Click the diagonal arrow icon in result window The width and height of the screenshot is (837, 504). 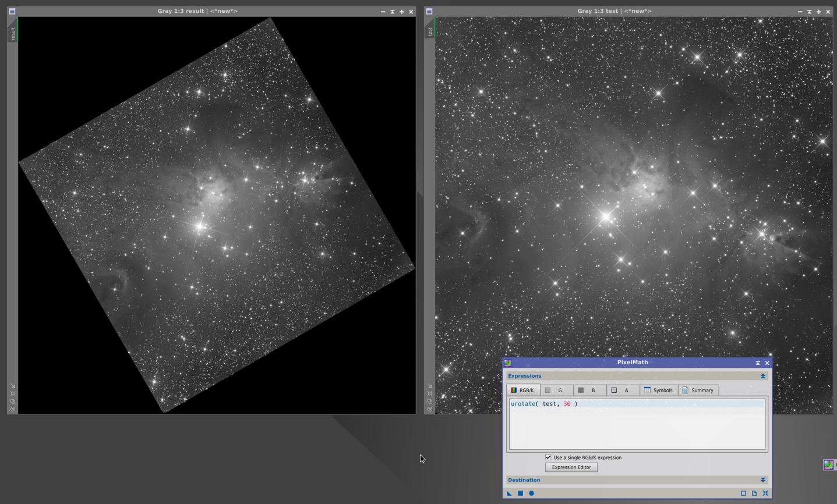coord(13,386)
